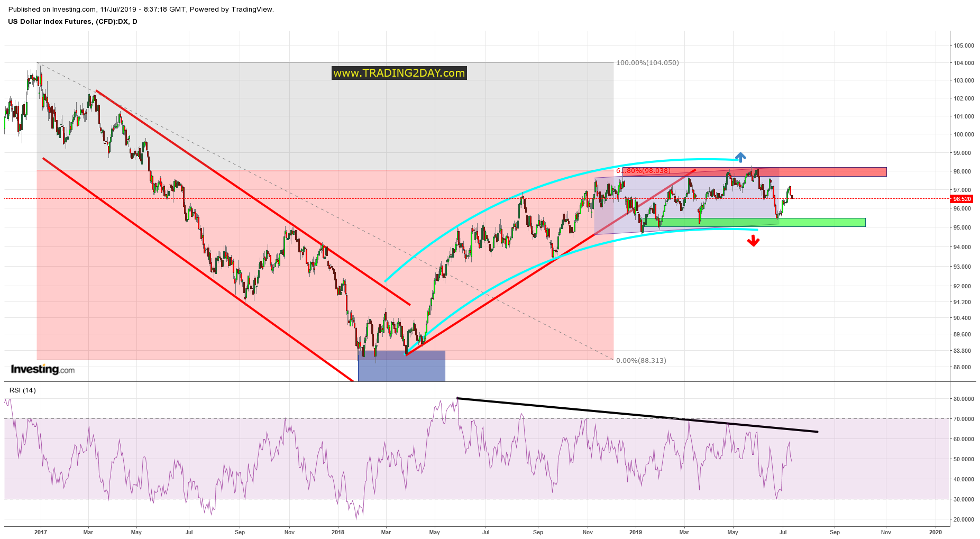
Task: Click the Jul label between 2018 and 2019
Action: tap(486, 532)
